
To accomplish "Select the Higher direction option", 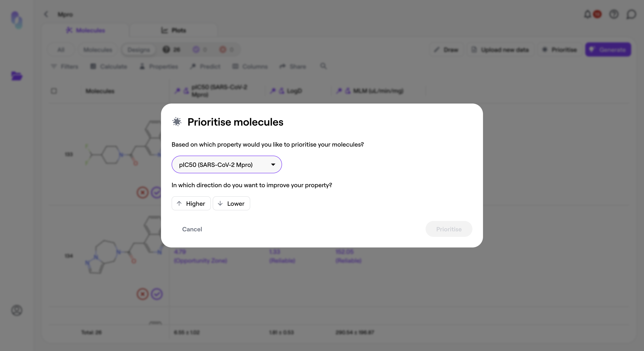I will [x=191, y=203].
